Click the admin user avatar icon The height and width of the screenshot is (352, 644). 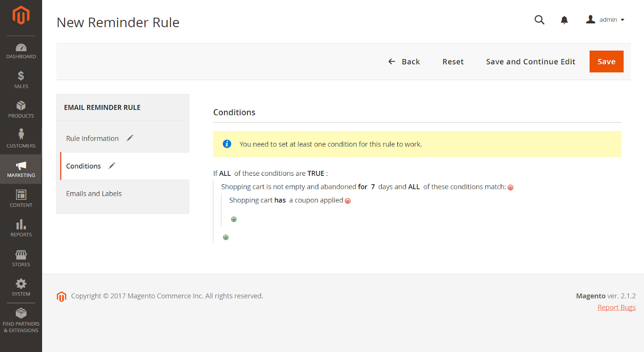point(590,19)
